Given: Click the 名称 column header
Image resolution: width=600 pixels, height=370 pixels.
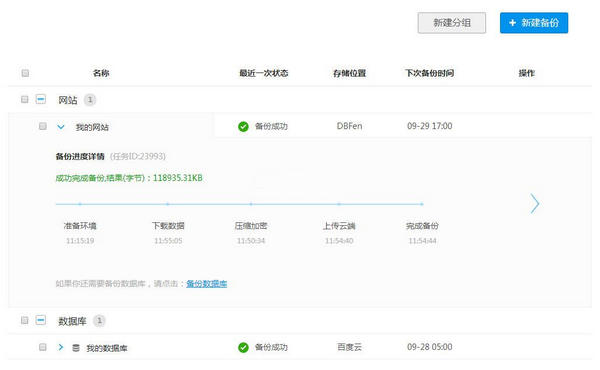Looking at the screenshot, I should point(101,73).
